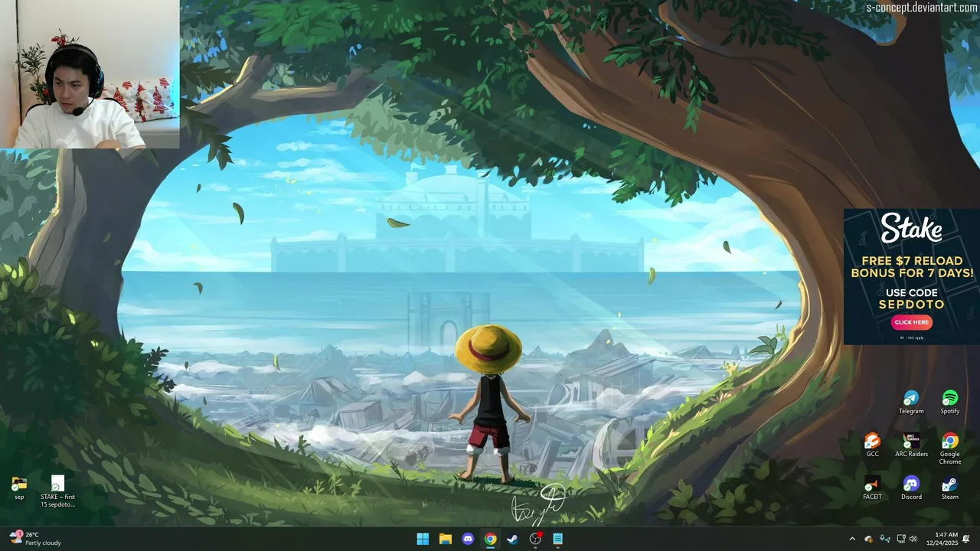Viewport: 980px width, 551px height.
Task: Select the FACEIT desktop icon
Action: 872,488
